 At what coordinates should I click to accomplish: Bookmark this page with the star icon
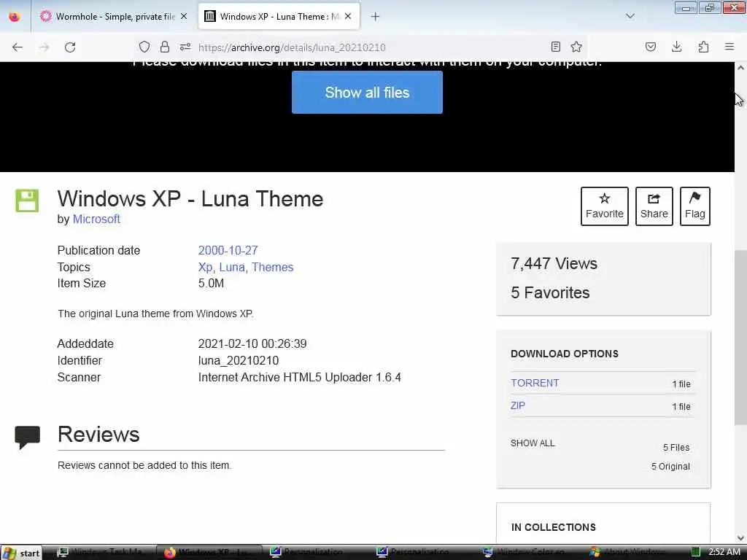point(576,47)
